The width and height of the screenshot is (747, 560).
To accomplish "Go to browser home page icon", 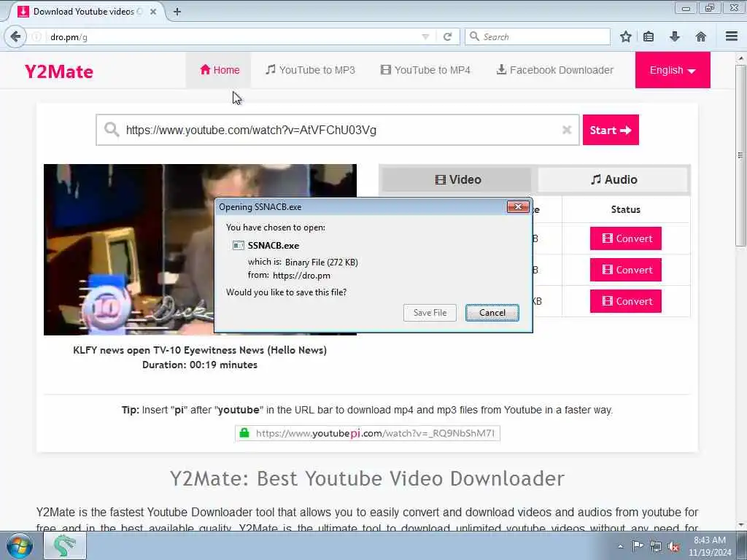I will pos(701,36).
